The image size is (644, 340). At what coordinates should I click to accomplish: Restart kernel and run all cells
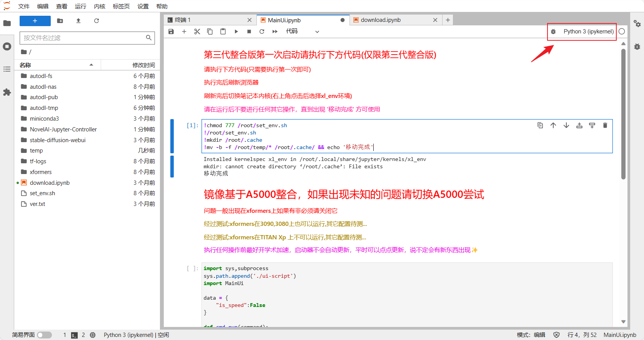tap(275, 32)
